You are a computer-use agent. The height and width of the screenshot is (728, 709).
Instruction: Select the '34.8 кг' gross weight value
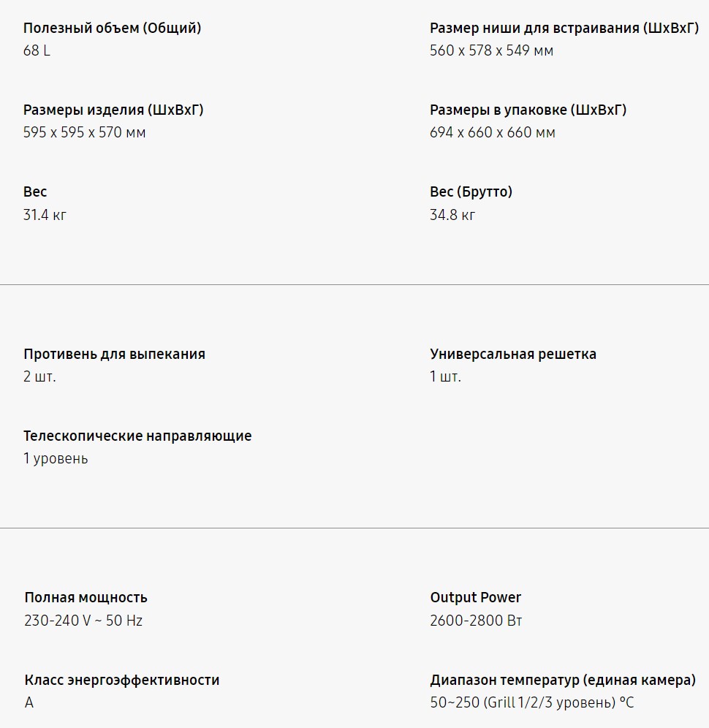click(452, 215)
